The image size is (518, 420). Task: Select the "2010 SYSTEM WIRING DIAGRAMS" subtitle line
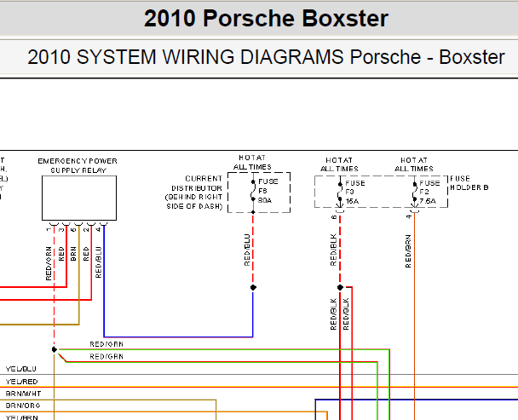tap(266, 57)
